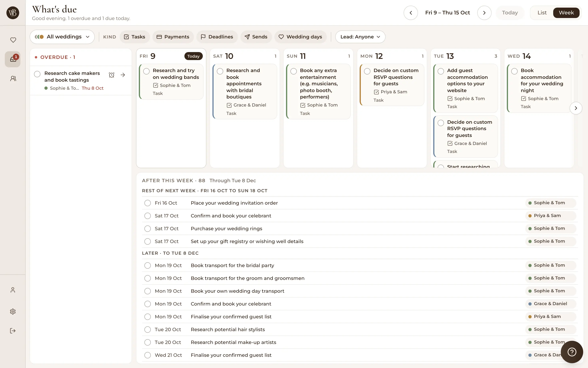Complete Research potential hair stylists
The width and height of the screenshot is (588, 368).
point(148,330)
